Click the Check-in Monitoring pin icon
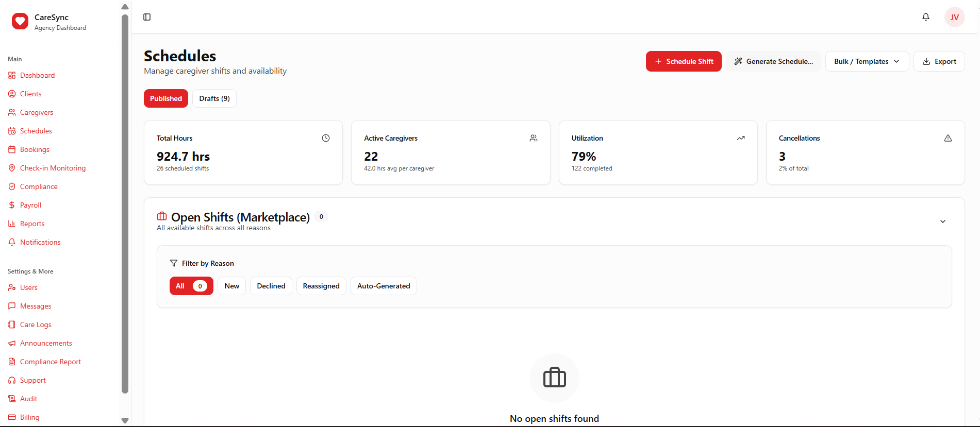 (12, 168)
